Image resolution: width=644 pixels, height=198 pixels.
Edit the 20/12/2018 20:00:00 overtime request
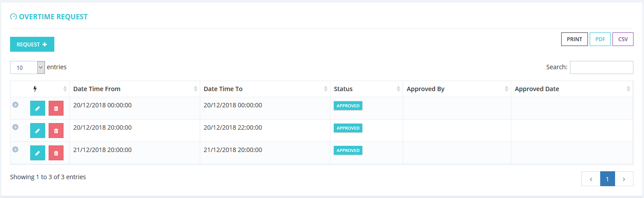[38, 131]
